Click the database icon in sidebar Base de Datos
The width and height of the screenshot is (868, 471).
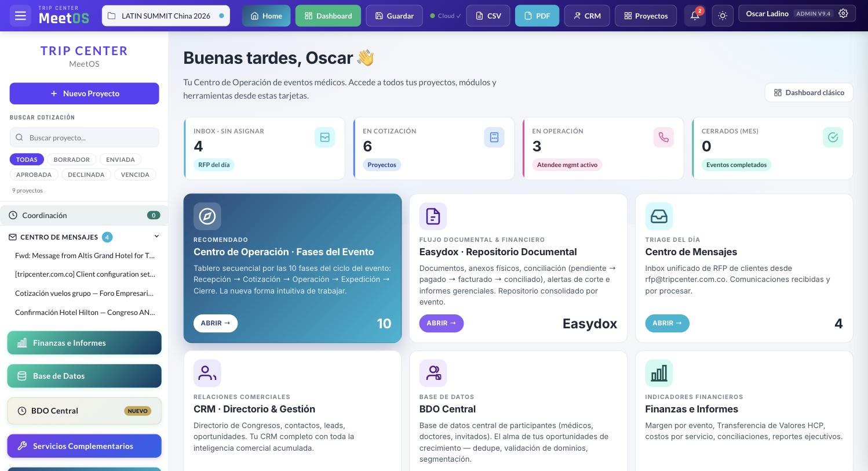tap(22, 376)
